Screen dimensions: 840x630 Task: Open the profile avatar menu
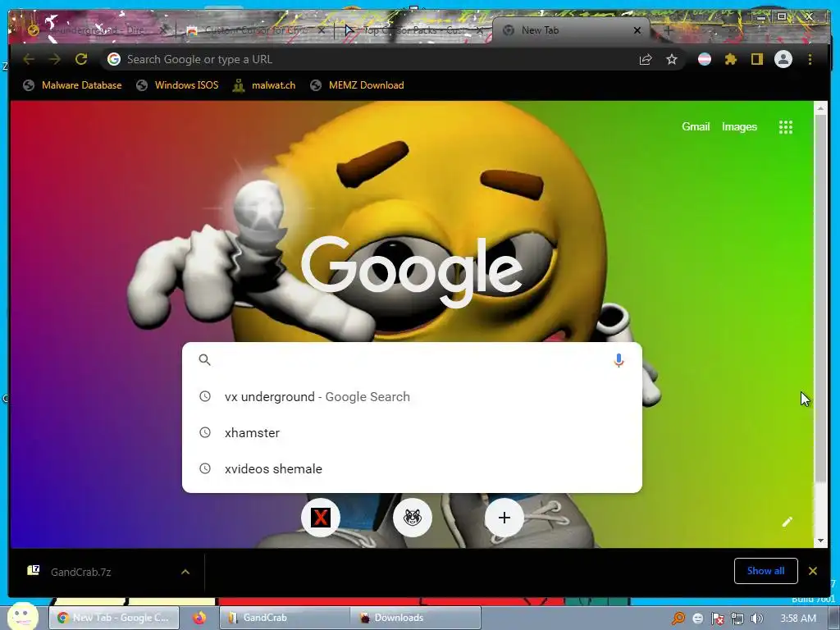pos(783,59)
